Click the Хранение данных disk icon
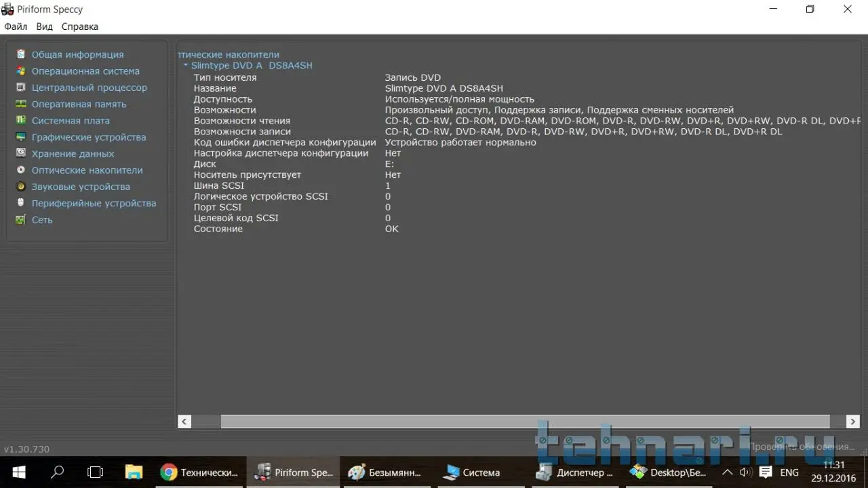The image size is (868, 488). (x=21, y=153)
